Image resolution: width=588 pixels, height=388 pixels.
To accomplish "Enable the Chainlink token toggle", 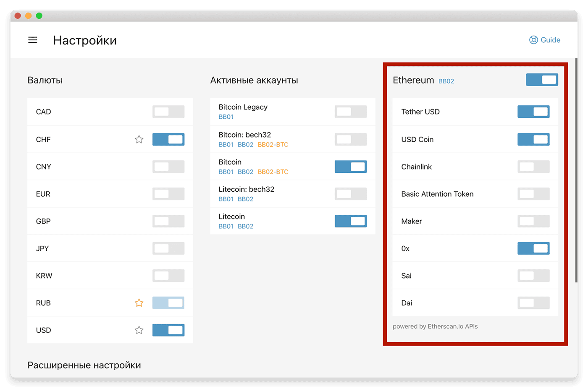I will [x=533, y=167].
